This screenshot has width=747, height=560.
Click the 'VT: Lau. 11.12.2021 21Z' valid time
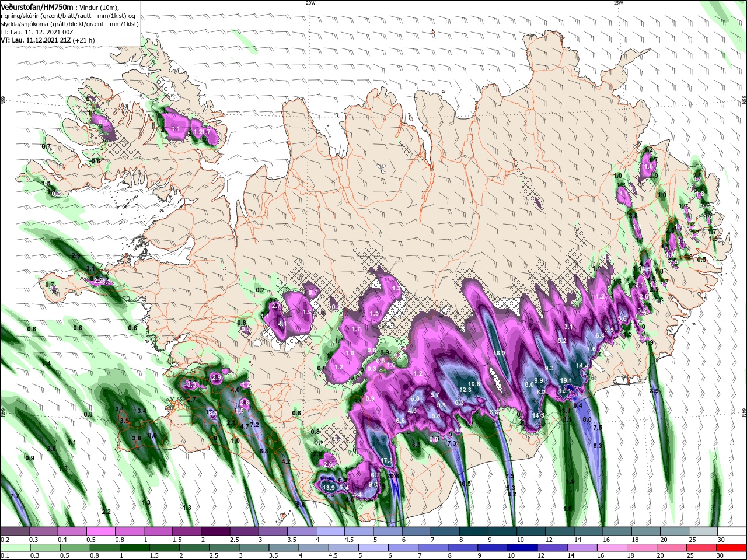(x=36, y=40)
